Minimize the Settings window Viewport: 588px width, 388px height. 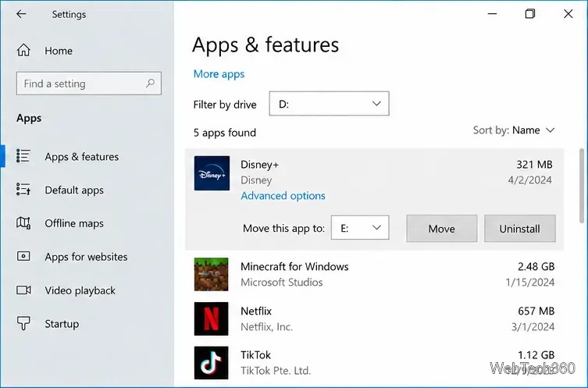pos(492,14)
